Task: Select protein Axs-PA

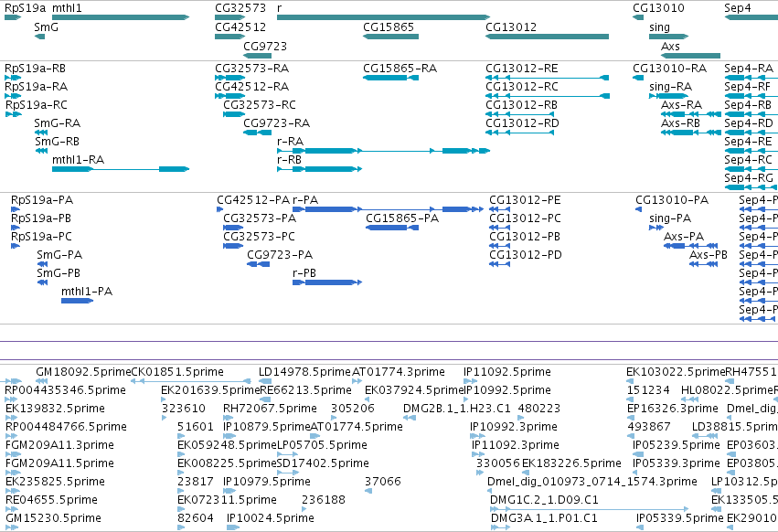Action: point(684,237)
